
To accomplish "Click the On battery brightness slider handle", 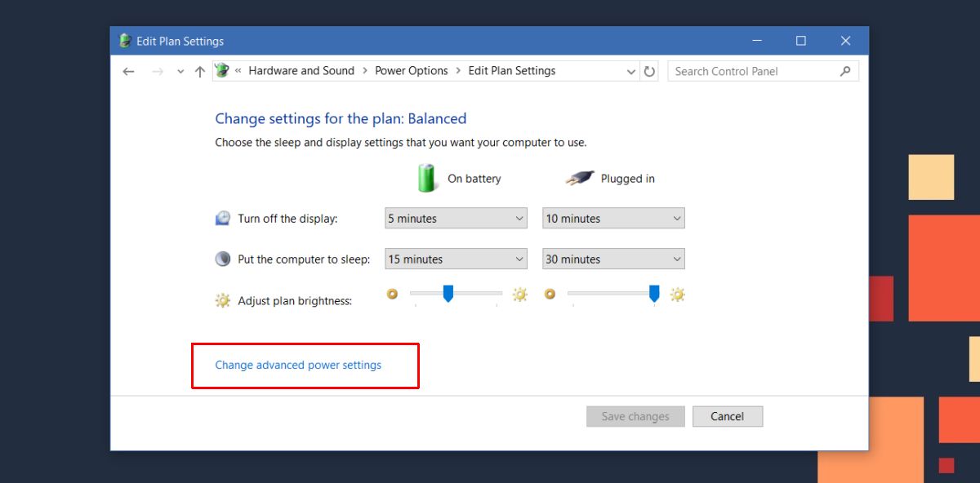I will [448, 294].
